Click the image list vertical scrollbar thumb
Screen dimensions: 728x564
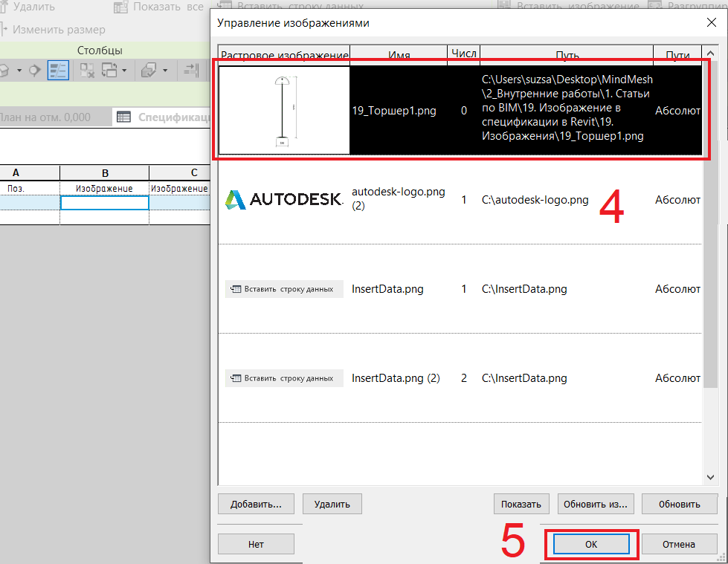pos(710,223)
